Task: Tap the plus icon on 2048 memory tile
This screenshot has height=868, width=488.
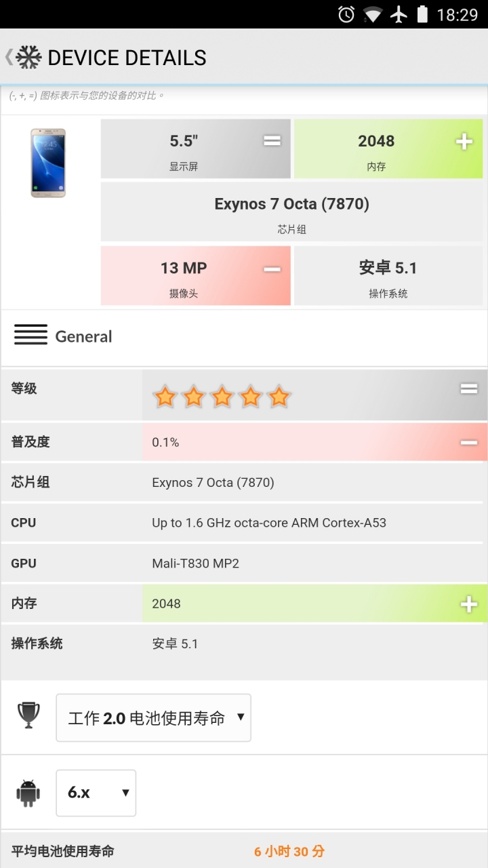Action: [x=464, y=141]
